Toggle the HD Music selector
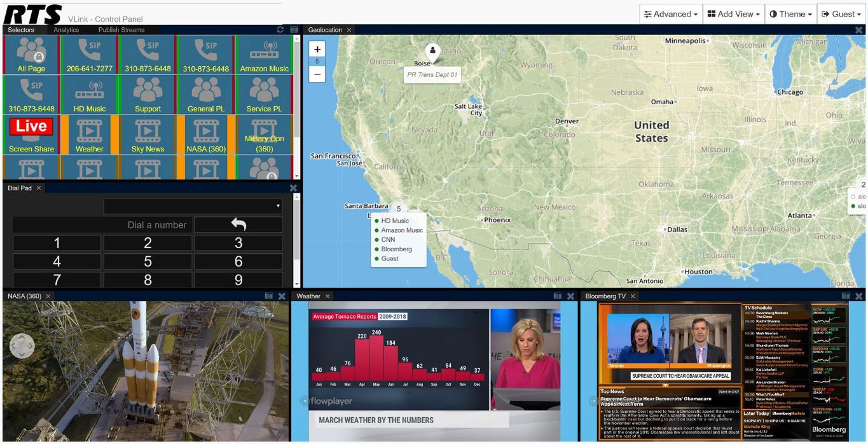Image resolution: width=868 pixels, height=444 pixels. [90, 95]
